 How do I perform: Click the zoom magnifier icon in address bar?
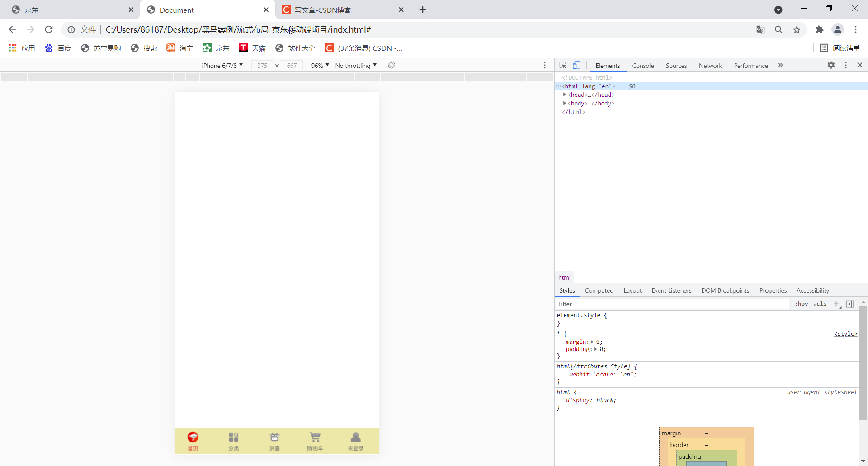click(x=778, y=29)
